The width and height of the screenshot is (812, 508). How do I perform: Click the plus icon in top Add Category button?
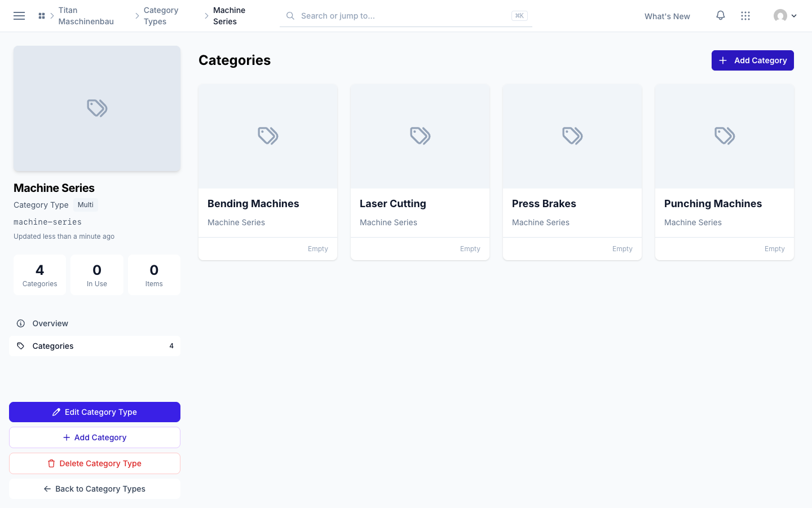[x=723, y=60]
